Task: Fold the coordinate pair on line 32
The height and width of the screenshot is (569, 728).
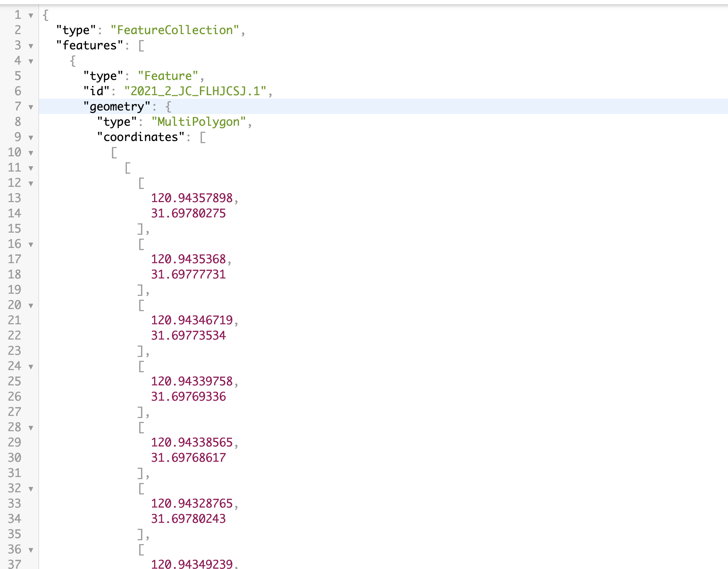Action: click(x=31, y=489)
